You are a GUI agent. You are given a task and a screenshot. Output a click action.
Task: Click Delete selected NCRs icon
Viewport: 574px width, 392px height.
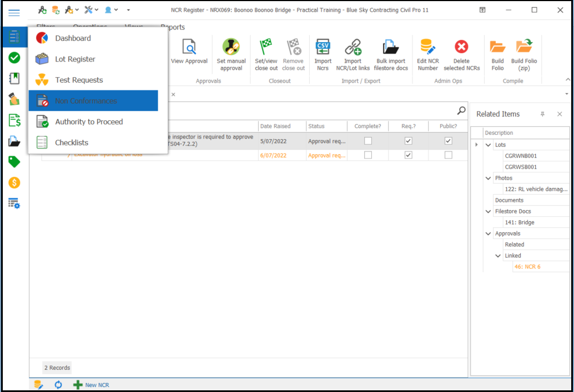coord(461,48)
